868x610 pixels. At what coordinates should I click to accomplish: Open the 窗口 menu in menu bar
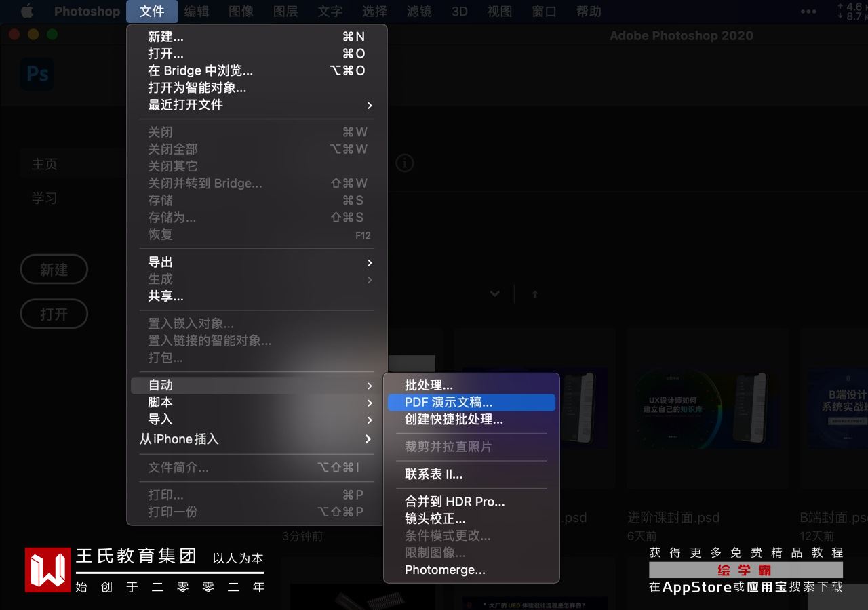point(545,12)
